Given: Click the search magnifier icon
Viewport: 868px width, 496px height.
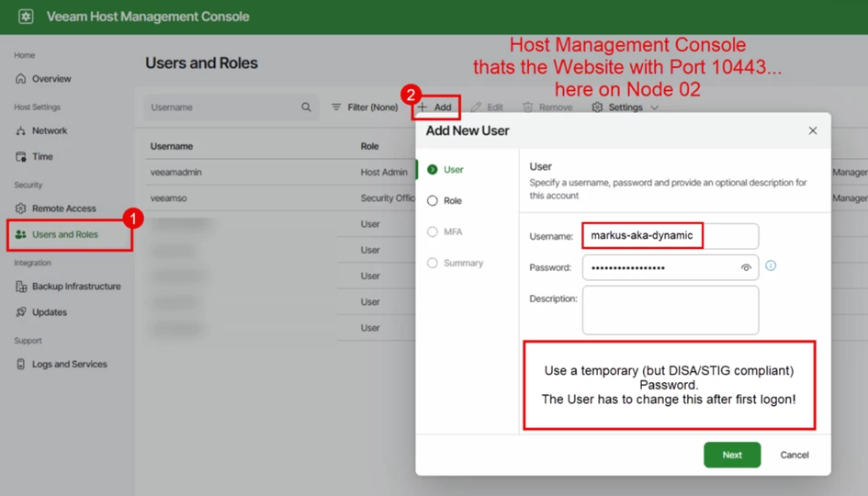Looking at the screenshot, I should tap(306, 107).
